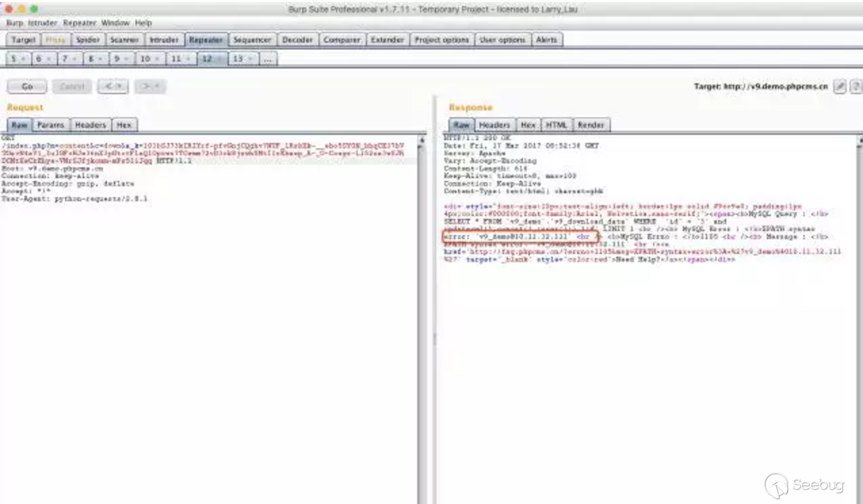The height and width of the screenshot is (504, 863).
Task: Click the 'Vary: Accept-Encoding' response line
Action: coord(490,161)
